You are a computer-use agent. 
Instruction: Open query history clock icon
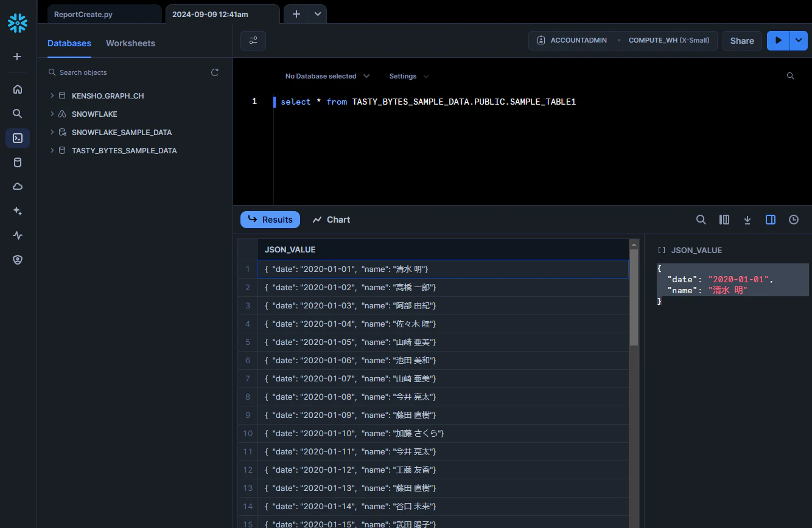click(794, 220)
